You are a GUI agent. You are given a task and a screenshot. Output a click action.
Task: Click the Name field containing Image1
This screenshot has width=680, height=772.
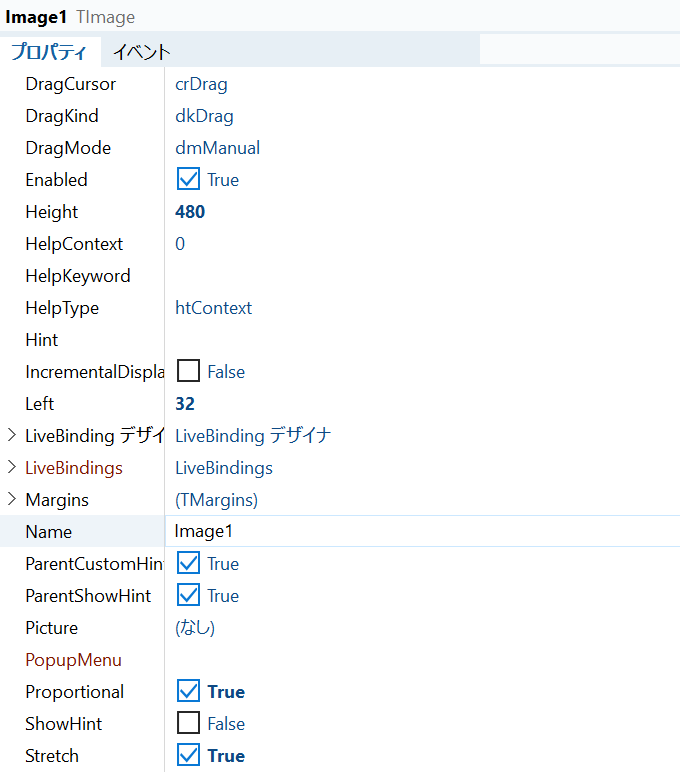(x=420, y=532)
